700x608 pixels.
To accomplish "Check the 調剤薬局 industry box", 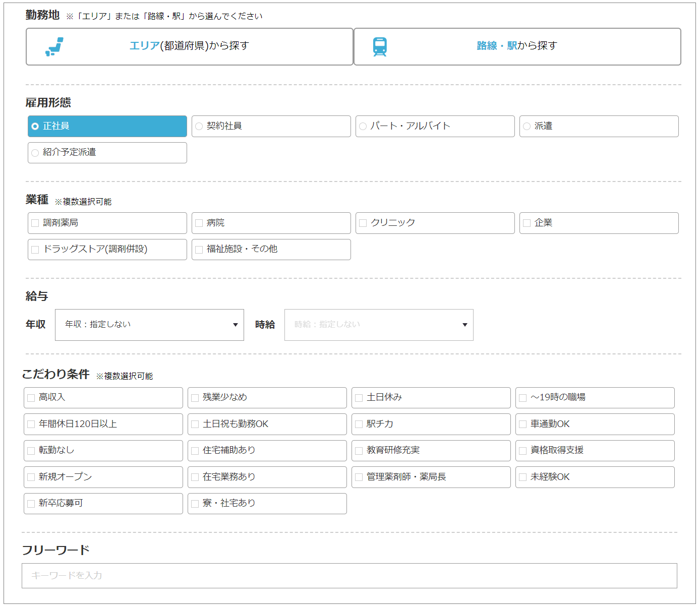I will click(107, 223).
